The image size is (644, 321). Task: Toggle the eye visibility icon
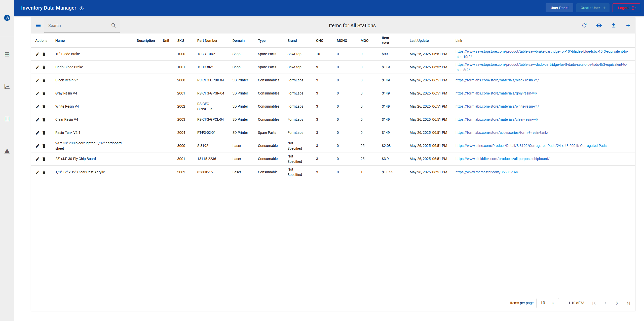tap(599, 25)
